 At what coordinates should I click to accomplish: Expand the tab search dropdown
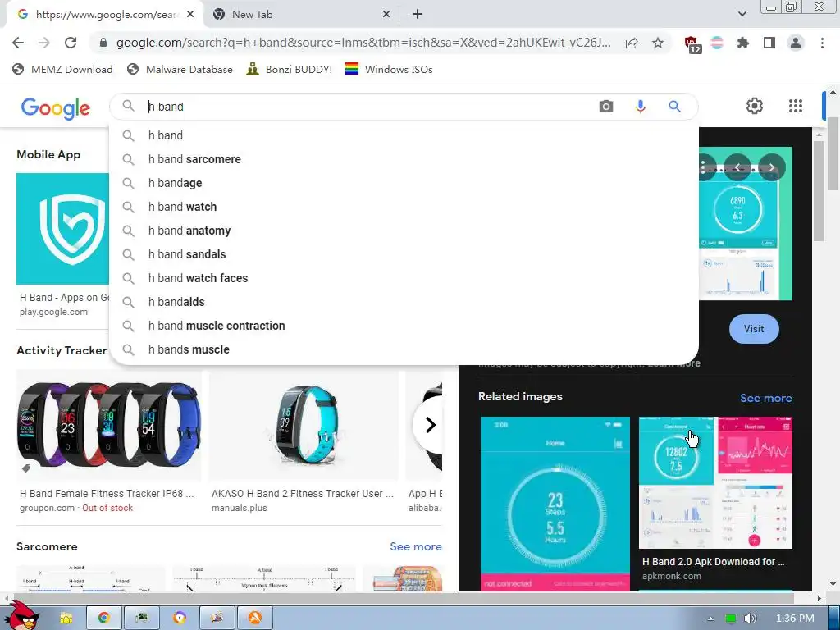tap(742, 14)
